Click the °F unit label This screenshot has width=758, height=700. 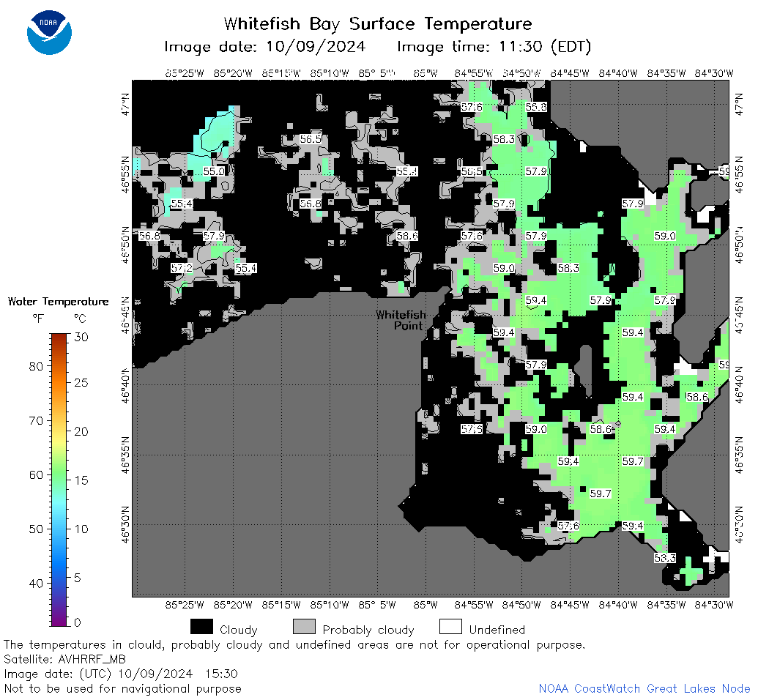pos(37,319)
